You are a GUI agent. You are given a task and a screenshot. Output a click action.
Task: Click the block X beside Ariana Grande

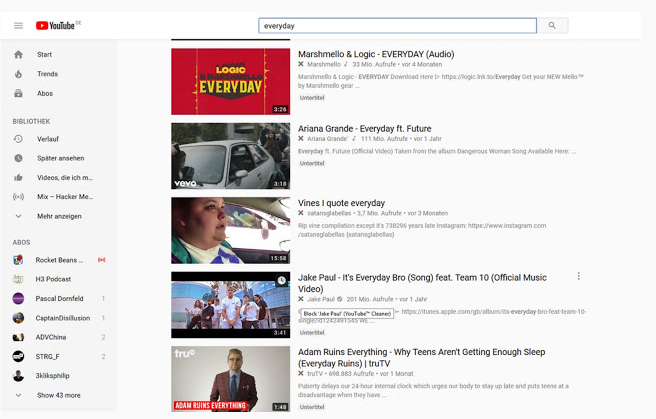[301, 139]
